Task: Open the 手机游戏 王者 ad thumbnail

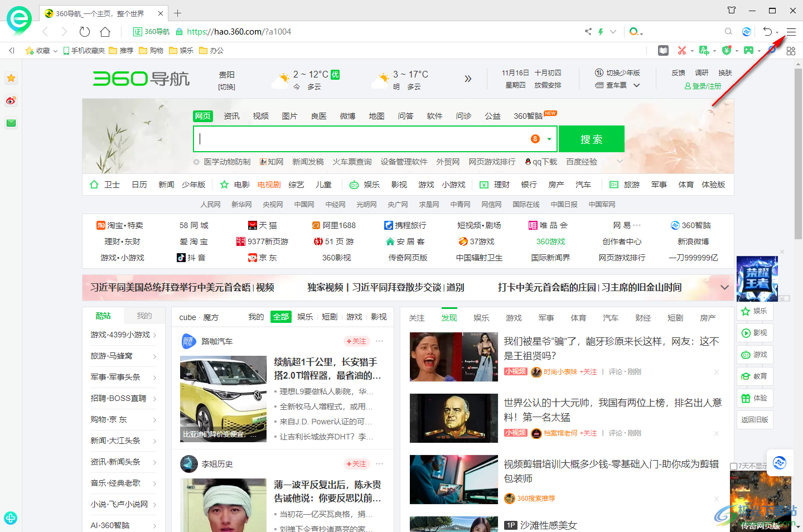Action: [757, 279]
